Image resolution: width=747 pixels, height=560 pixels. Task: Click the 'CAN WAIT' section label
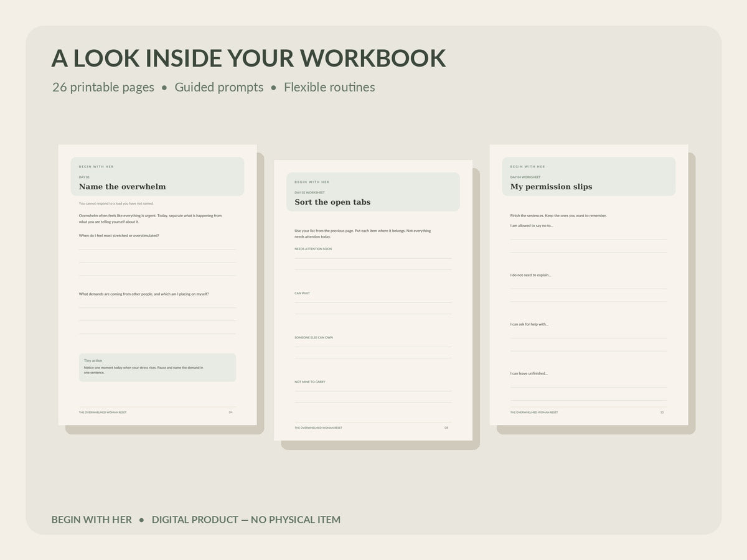302,293
